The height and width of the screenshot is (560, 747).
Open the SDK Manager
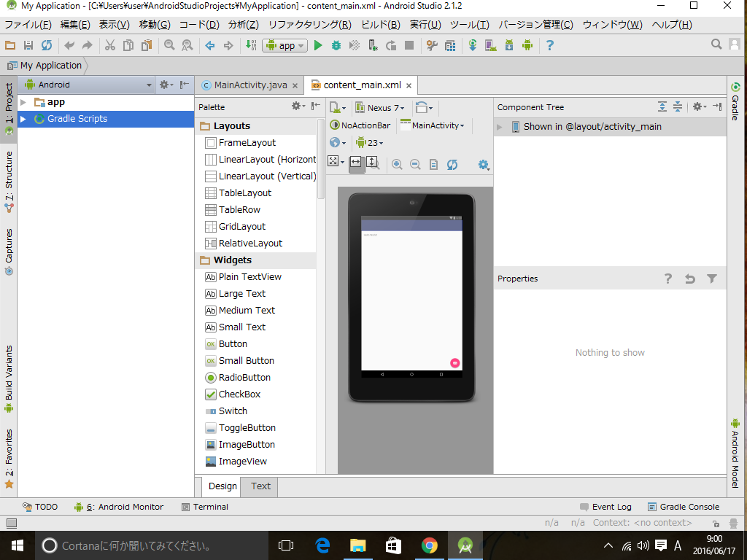click(508, 45)
